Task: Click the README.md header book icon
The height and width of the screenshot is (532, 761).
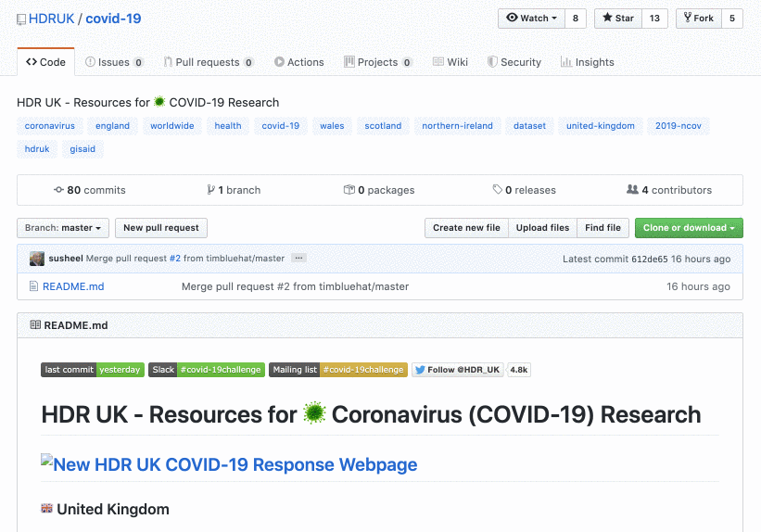Action: (x=35, y=324)
